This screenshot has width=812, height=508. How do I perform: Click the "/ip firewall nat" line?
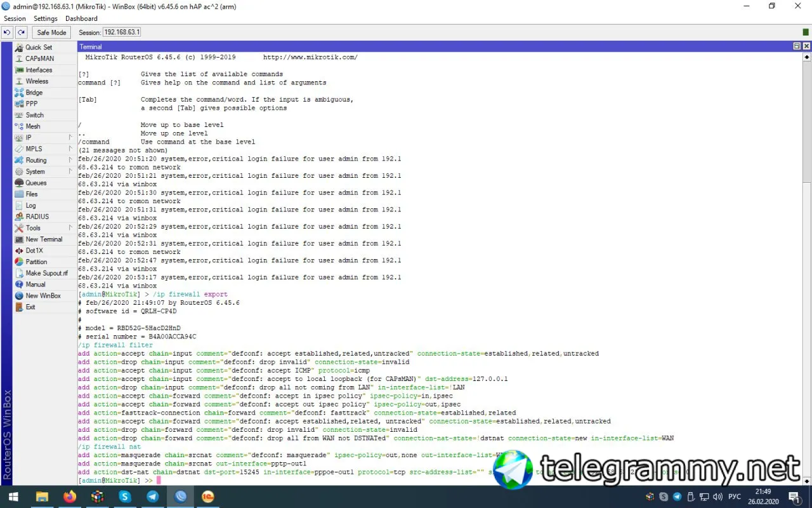(110, 447)
